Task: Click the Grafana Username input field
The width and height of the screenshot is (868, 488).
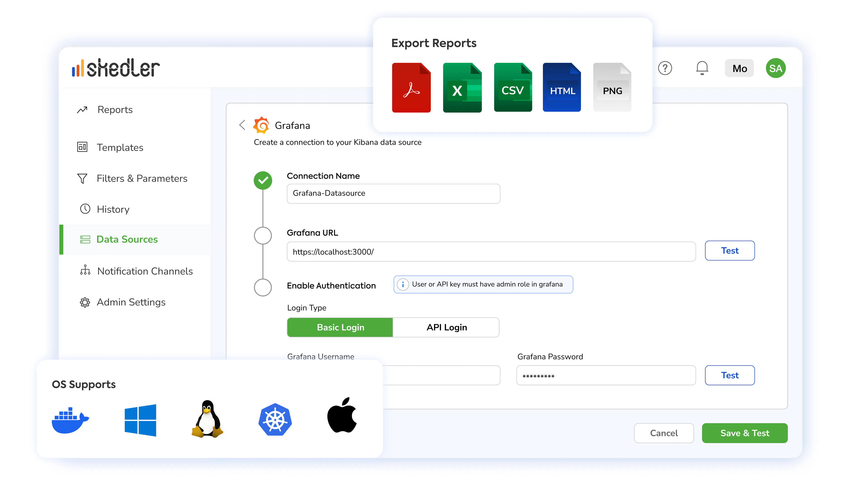Action: pos(441,375)
